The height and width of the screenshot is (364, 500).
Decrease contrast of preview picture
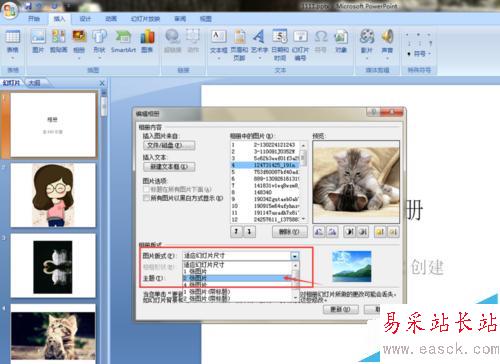tap(362, 232)
